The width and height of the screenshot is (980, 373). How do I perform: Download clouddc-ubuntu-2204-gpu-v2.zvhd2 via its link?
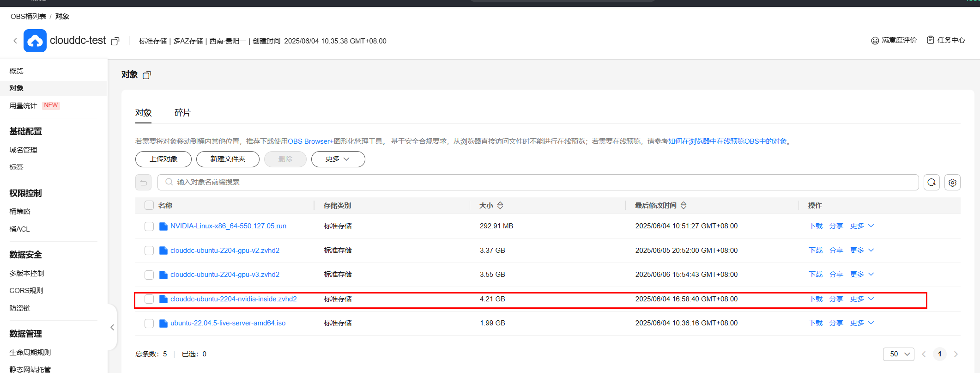pyautogui.click(x=816, y=250)
